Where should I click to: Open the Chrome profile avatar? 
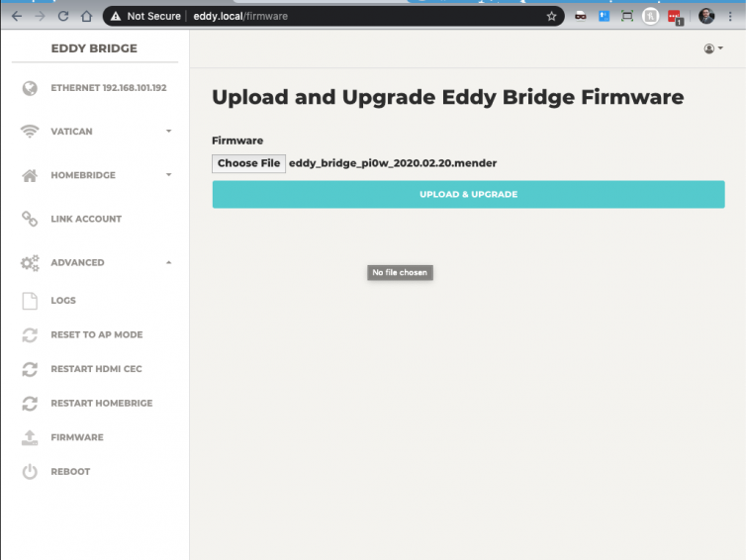(x=706, y=16)
